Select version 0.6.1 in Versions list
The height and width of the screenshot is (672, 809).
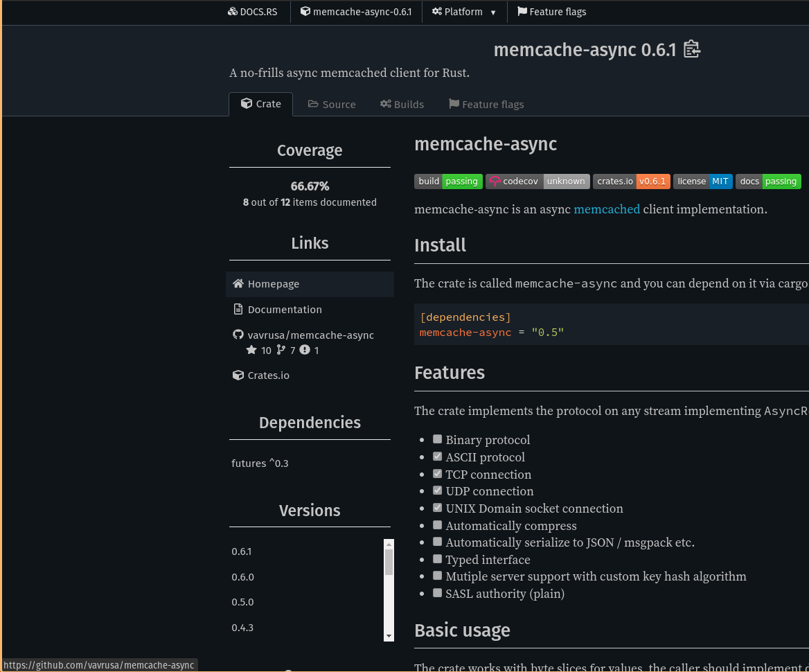pos(242,551)
